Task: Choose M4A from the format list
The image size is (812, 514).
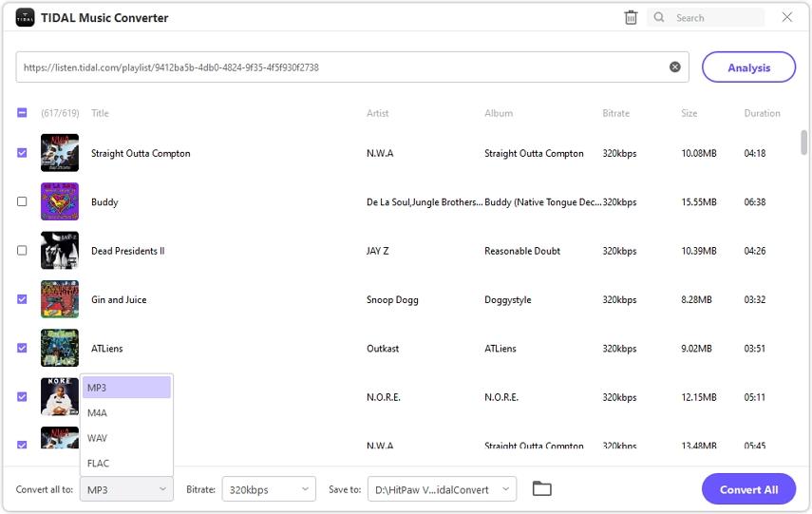Action: point(126,413)
